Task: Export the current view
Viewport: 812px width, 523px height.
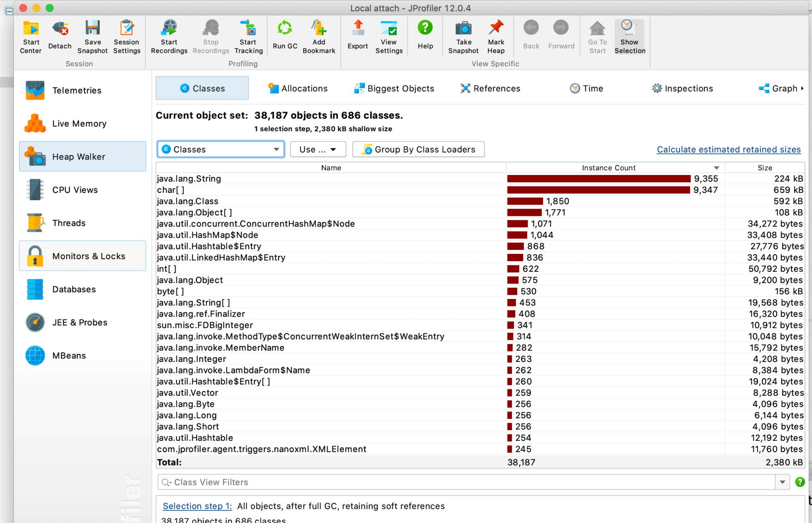Action: [x=357, y=36]
